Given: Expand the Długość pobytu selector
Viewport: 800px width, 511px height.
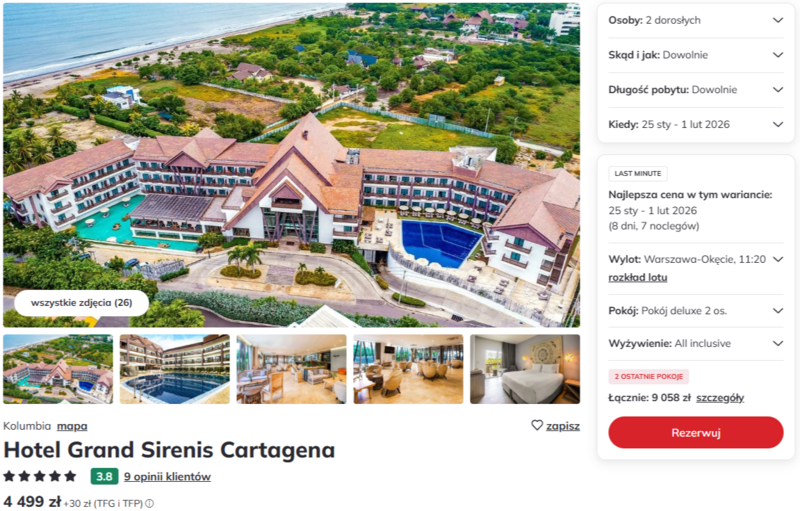Looking at the screenshot, I should point(695,90).
